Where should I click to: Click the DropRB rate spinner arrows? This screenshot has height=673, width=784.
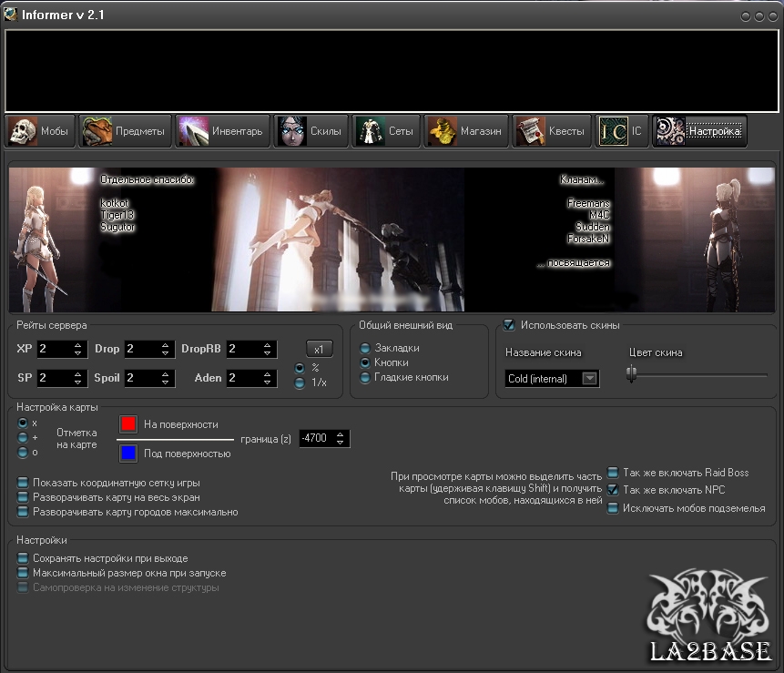[x=268, y=349]
